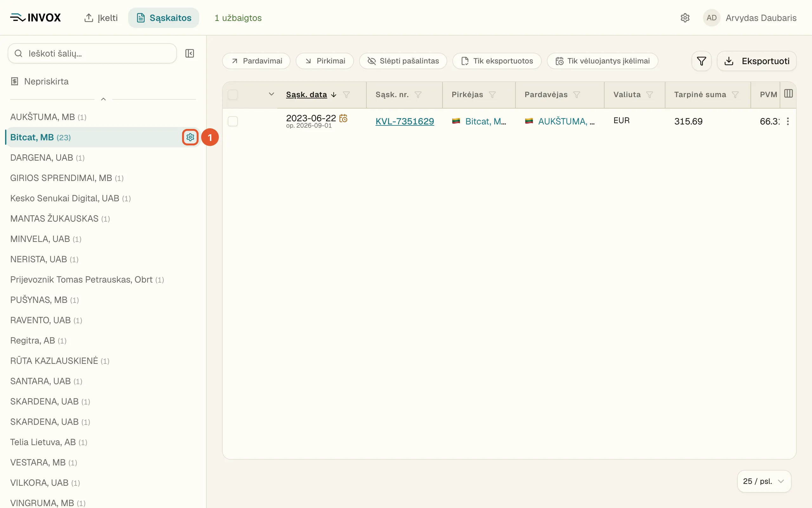Screen dimensions: 812x508
Task: Click the 315.69 subtotal cell
Action: point(688,121)
